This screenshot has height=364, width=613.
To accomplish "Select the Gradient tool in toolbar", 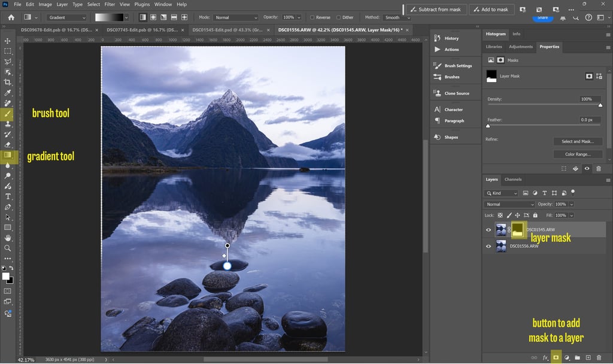I will coord(7,155).
